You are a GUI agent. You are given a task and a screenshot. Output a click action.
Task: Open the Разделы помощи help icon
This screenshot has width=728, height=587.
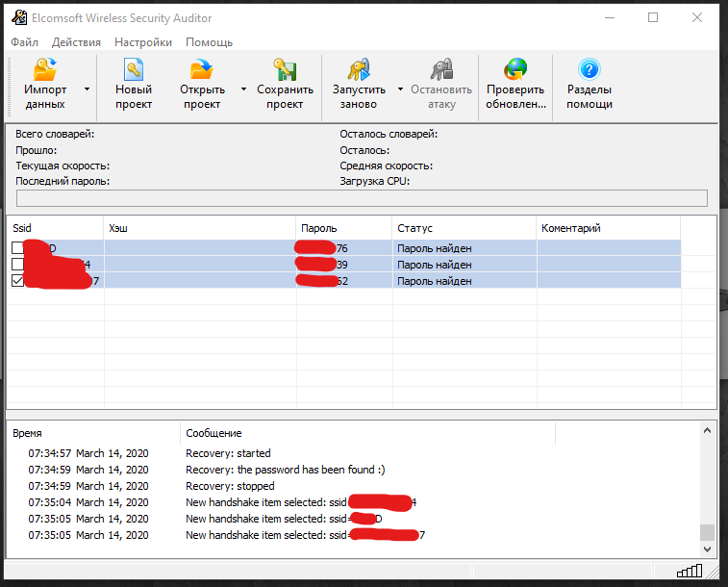tap(590, 71)
